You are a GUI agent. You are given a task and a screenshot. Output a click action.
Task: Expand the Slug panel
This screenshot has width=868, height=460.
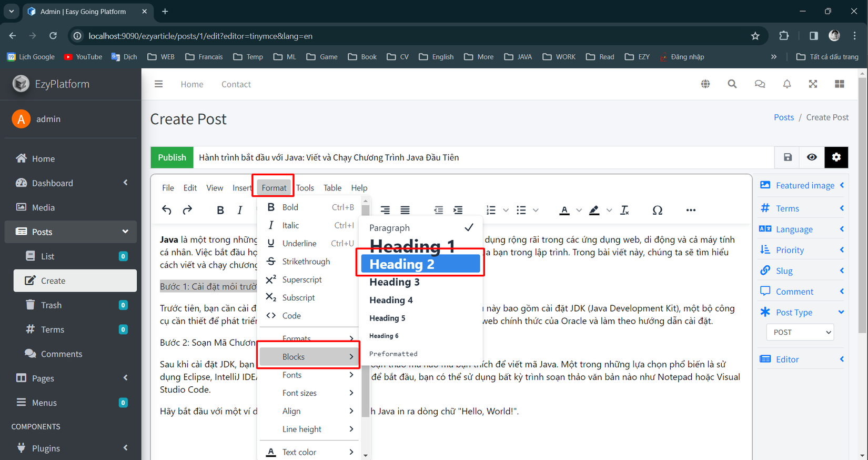click(x=802, y=271)
